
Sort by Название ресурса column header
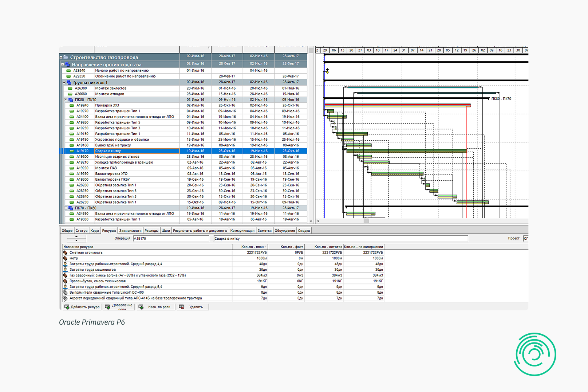tap(147, 247)
